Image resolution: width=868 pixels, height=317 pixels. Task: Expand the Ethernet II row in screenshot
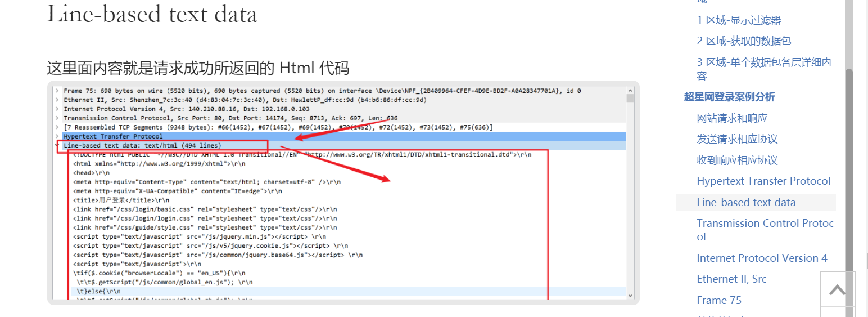coord(56,100)
